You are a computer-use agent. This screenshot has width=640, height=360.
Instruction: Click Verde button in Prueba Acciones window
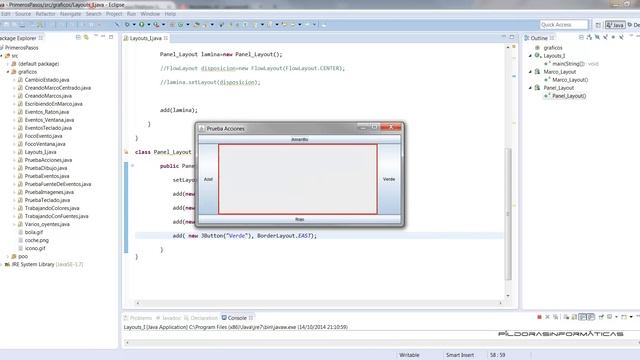tap(389, 179)
